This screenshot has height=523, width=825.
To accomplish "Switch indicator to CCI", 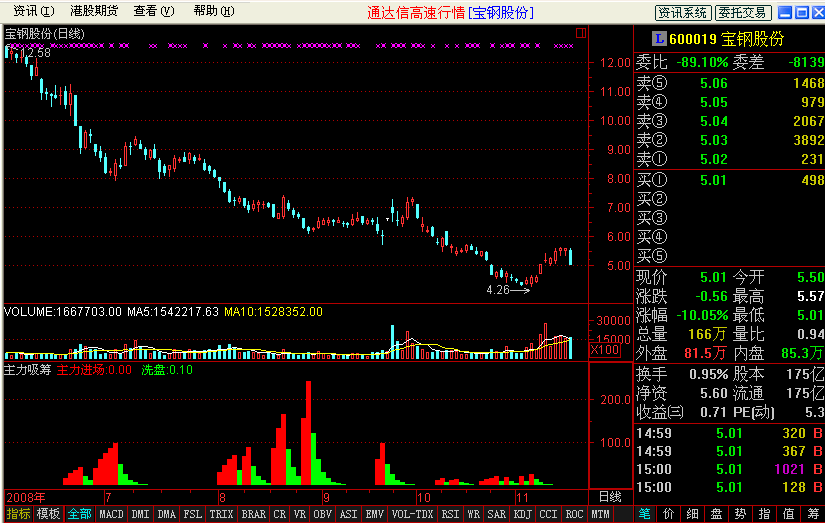I will (548, 514).
